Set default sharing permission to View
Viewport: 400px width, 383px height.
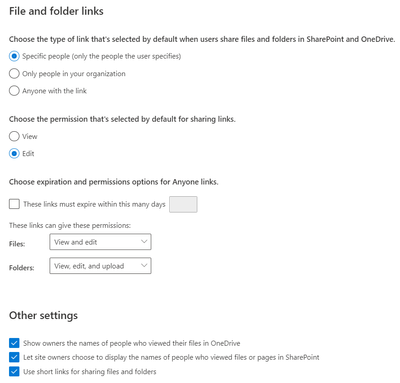point(14,136)
